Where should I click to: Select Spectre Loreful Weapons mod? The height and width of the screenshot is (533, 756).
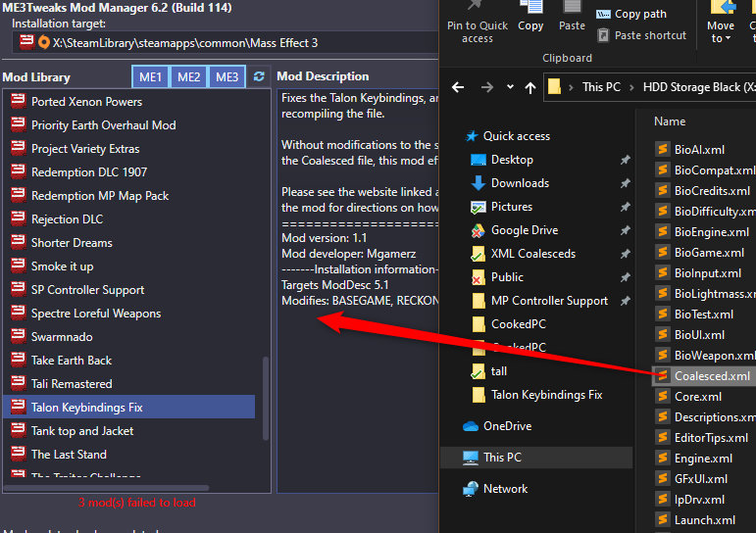[95, 314]
